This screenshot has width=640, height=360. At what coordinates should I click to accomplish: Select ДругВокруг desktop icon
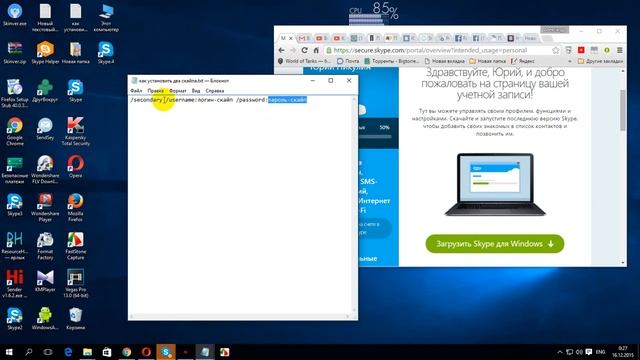[x=45, y=91]
